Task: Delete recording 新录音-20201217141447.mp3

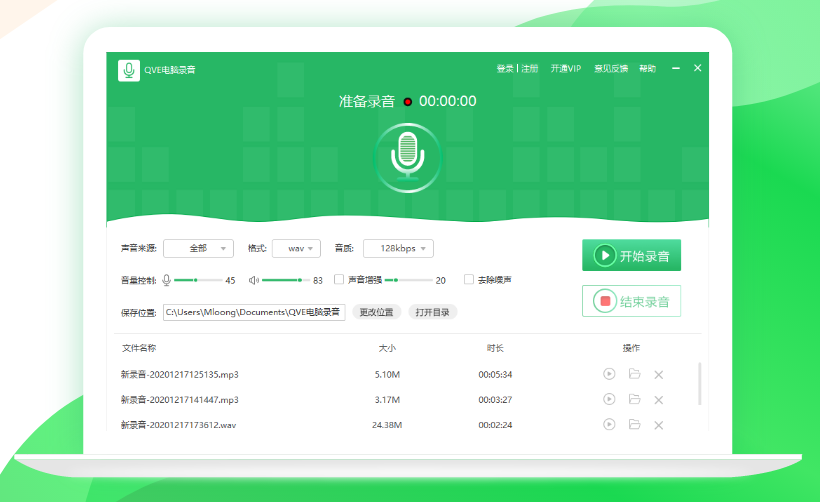Action: click(x=658, y=400)
